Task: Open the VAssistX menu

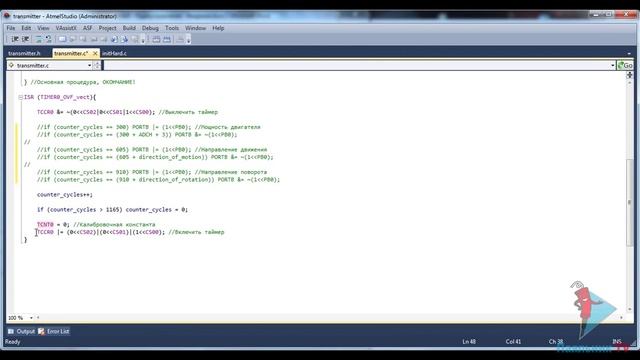Action: 66,28
